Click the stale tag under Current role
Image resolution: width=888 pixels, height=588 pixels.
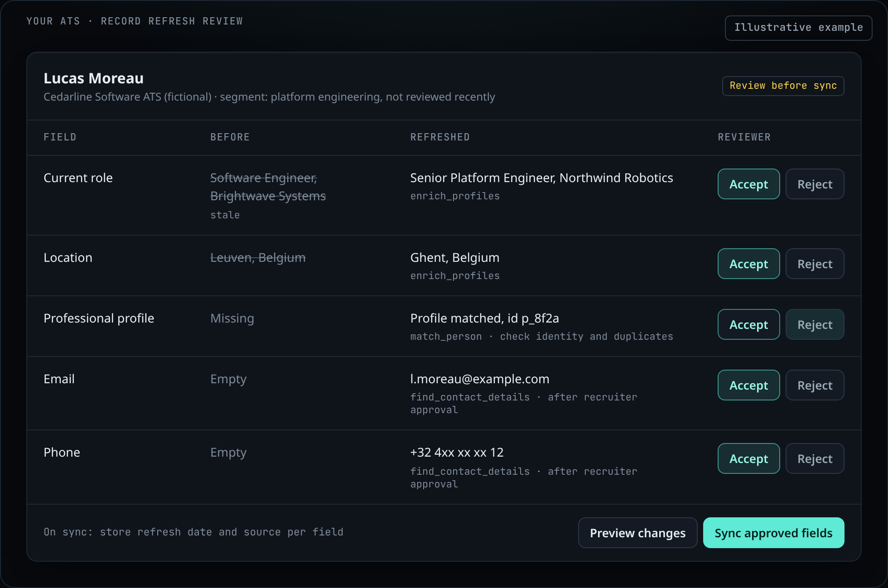225,215
